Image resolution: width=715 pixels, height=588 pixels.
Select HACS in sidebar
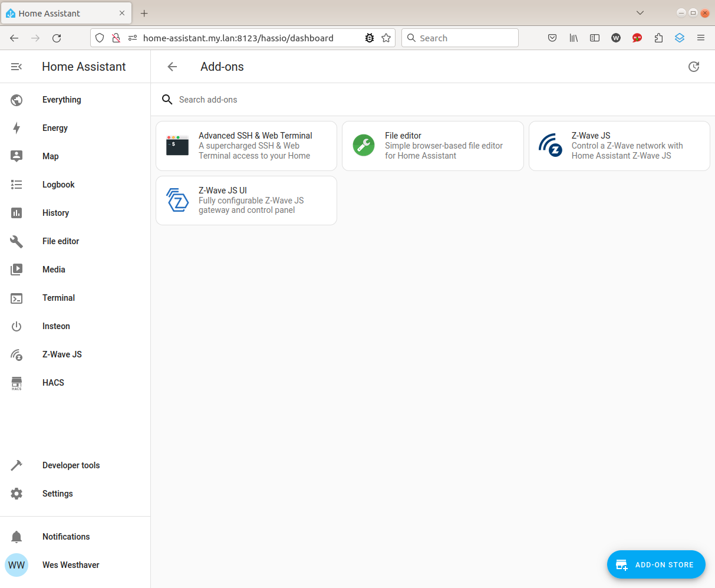[x=53, y=383]
